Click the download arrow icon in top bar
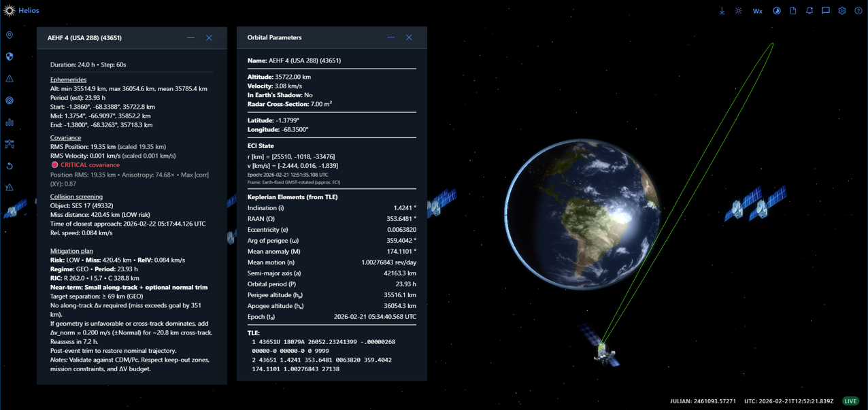 [722, 11]
